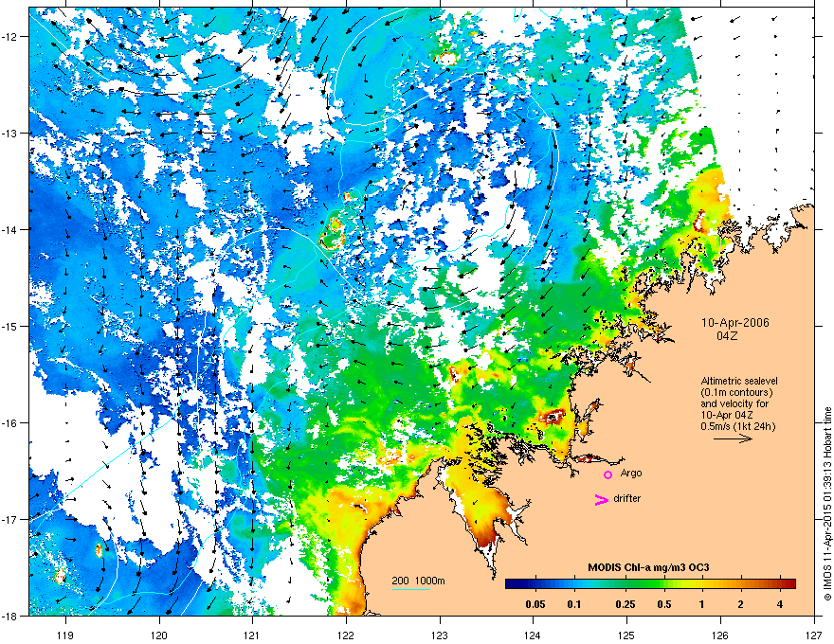Click the longitude axis label '120'

159,635
